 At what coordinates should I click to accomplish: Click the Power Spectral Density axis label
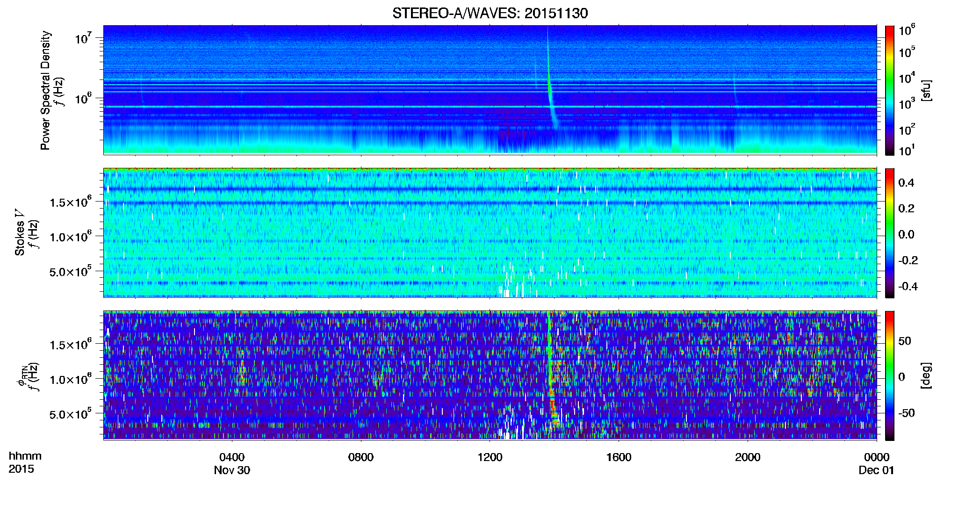[45, 90]
